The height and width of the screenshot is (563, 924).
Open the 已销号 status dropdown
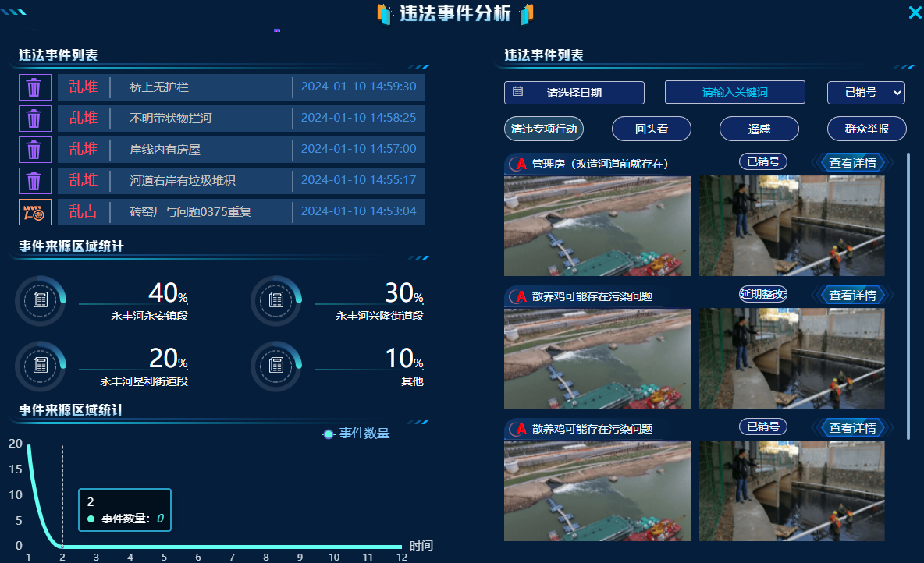[865, 92]
